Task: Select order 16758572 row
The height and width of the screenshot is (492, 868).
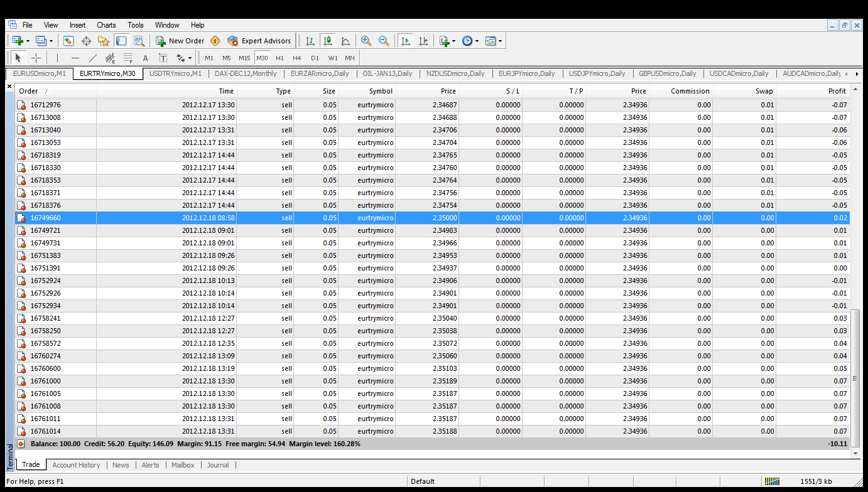Action: [432, 343]
